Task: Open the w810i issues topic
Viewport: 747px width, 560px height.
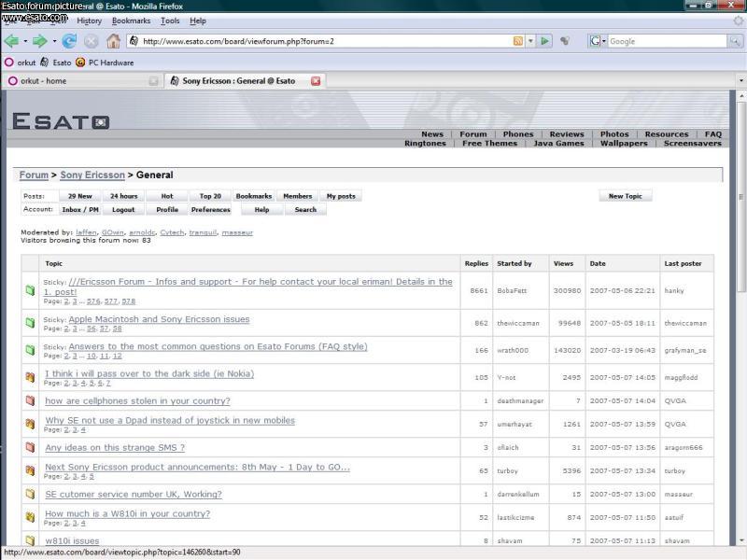Action: point(72,541)
